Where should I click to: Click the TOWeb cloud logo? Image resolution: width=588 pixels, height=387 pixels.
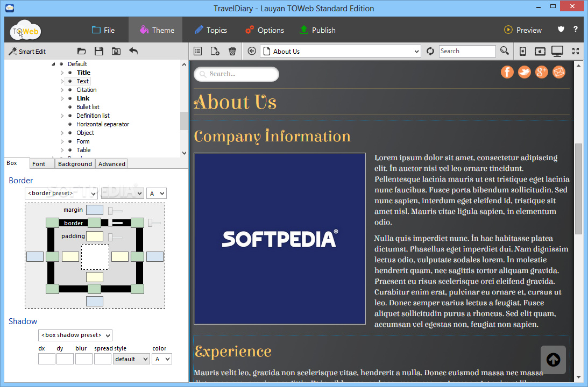25,30
